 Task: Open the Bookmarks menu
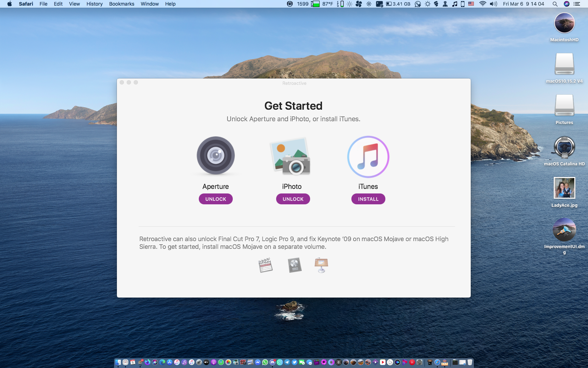(x=122, y=4)
